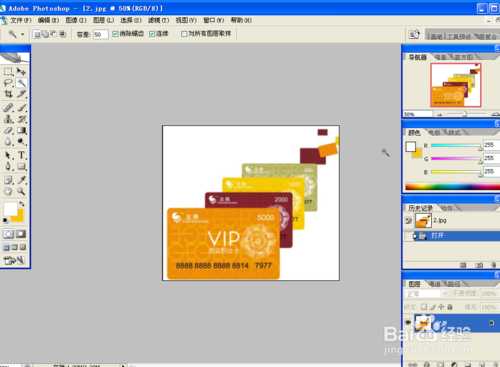Toggle lock transparent pixels in Layers panel
Image resolution: width=500 pixels, height=367 pixels.
point(424,307)
